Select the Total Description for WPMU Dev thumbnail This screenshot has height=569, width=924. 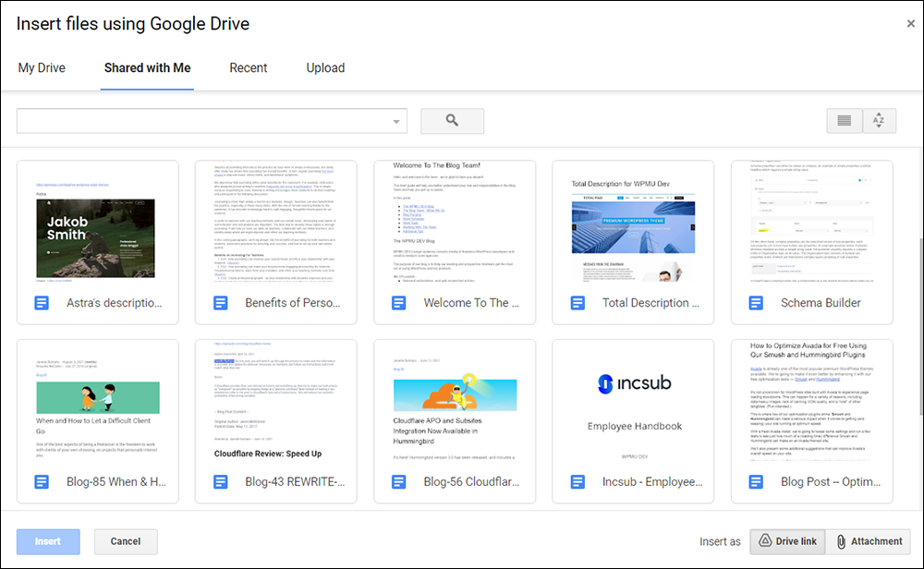(634, 223)
